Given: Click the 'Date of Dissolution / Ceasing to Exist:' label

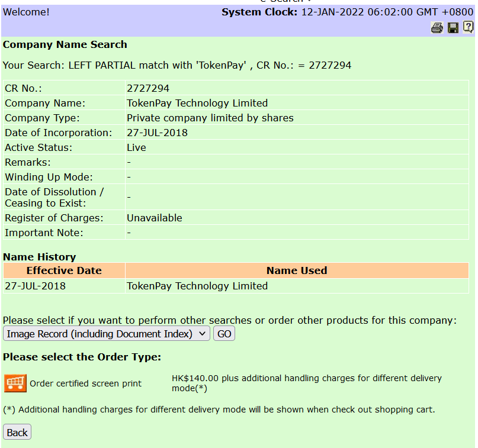Looking at the screenshot, I should [x=54, y=197].
